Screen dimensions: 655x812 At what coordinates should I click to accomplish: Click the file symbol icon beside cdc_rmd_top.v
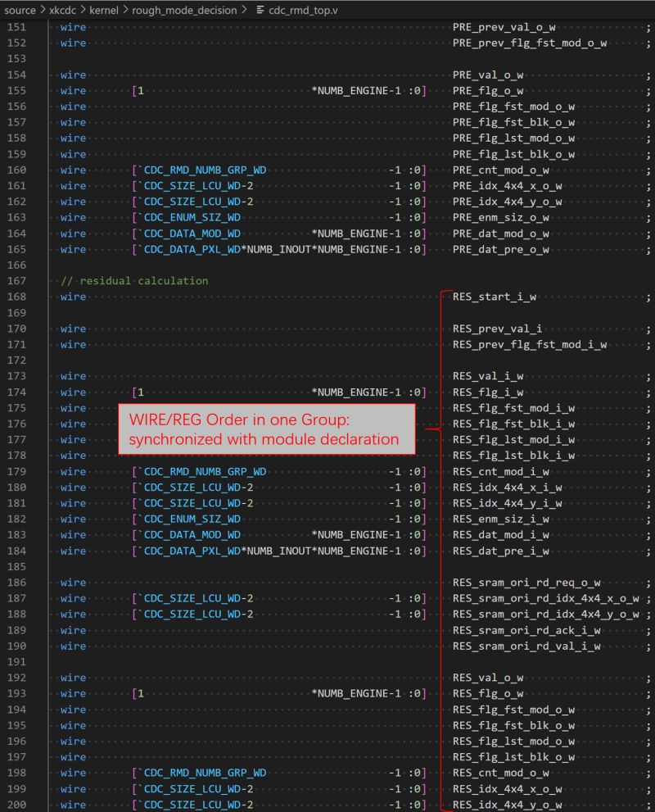coord(259,11)
